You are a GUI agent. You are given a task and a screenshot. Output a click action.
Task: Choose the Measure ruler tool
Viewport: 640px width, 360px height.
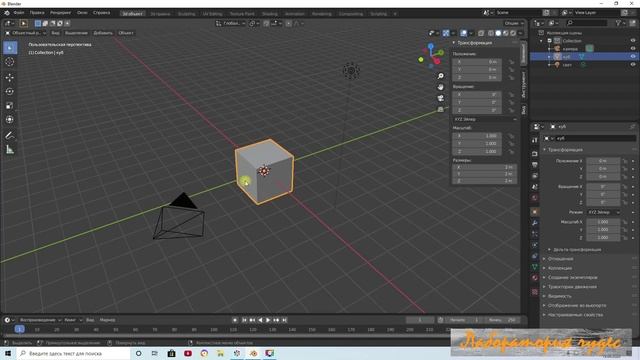click(x=10, y=150)
